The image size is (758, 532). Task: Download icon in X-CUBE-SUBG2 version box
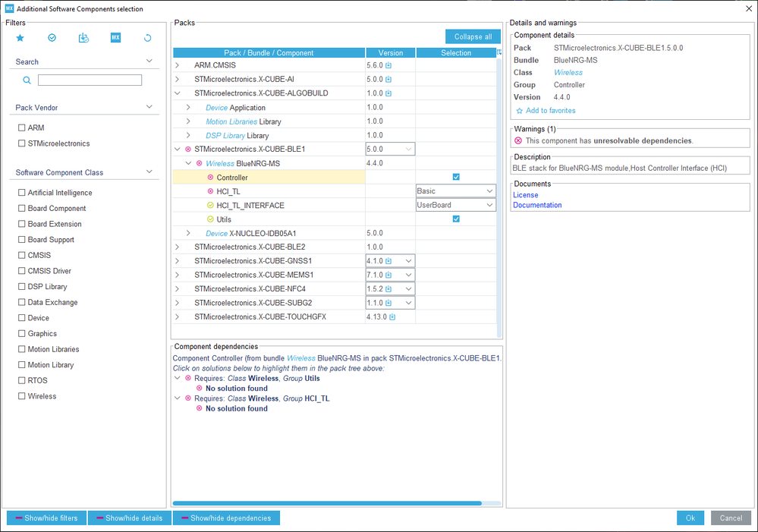[388, 304]
